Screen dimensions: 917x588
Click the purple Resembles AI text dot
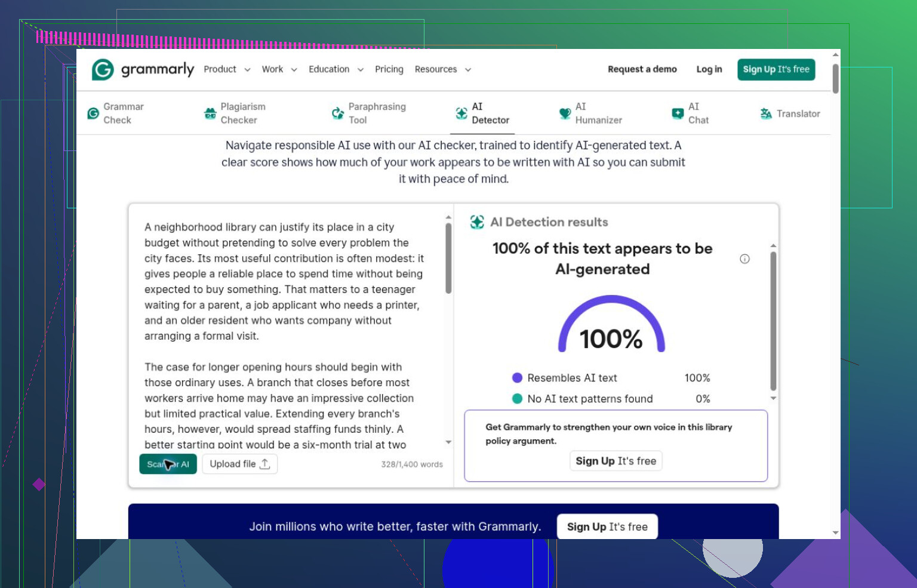(x=518, y=378)
